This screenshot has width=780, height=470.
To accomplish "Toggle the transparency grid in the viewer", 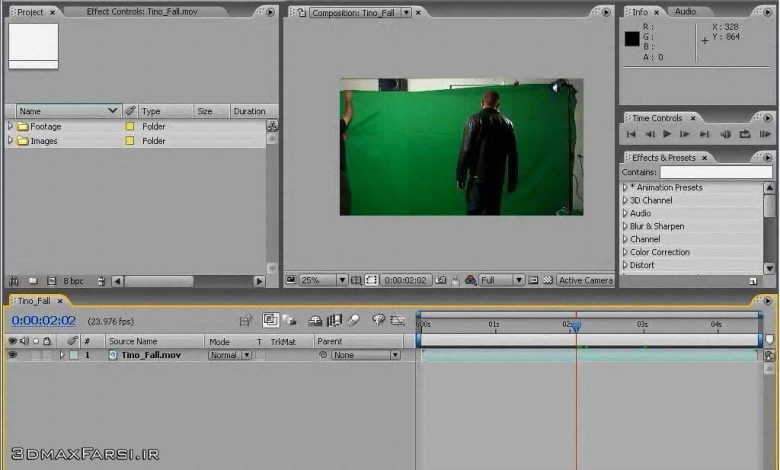I will click(548, 281).
